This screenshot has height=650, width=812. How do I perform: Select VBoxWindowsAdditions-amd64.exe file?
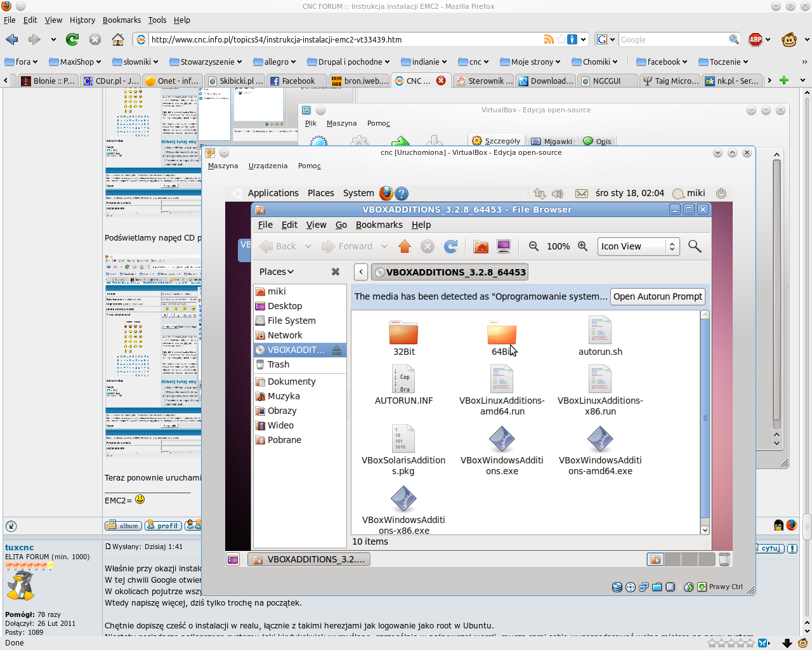[x=600, y=451]
